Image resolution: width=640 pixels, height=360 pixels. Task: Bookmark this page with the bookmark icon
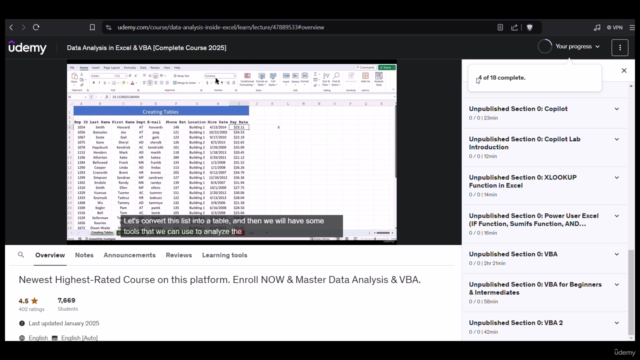[x=92, y=27]
